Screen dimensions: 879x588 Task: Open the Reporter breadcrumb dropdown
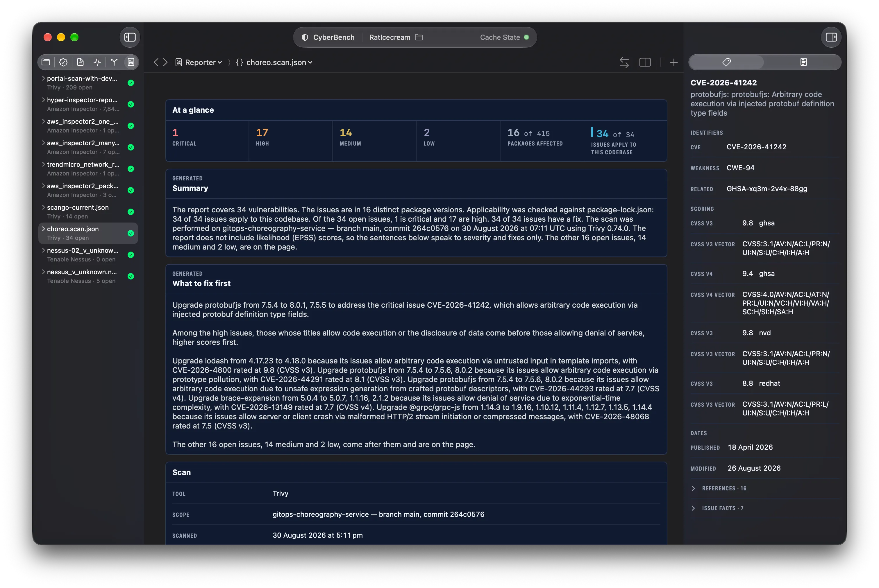pyautogui.click(x=199, y=62)
